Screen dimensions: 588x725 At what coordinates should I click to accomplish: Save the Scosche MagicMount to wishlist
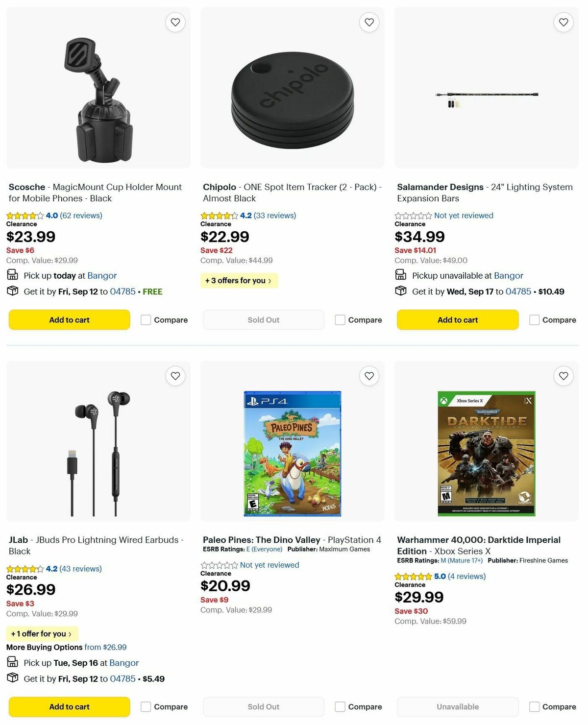[x=175, y=22]
